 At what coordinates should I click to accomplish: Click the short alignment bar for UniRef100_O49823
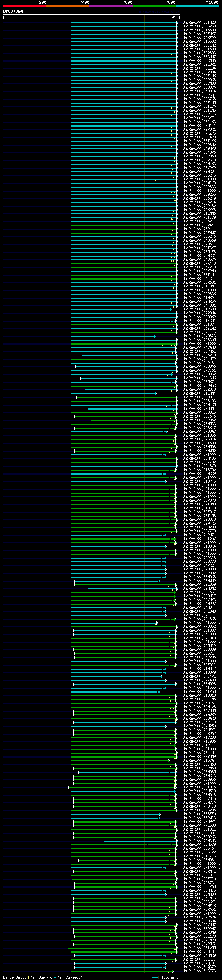click(113, 336)
